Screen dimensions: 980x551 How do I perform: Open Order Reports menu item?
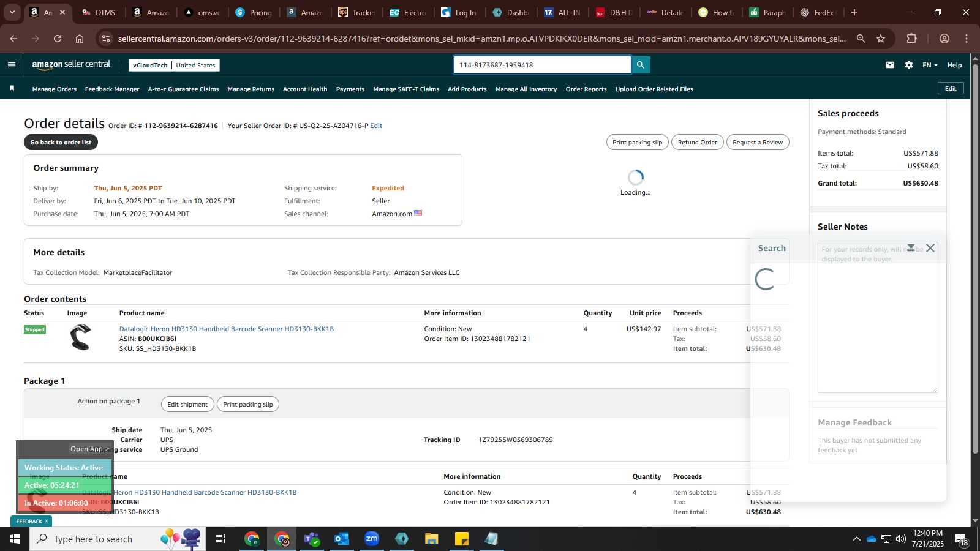pos(586,89)
